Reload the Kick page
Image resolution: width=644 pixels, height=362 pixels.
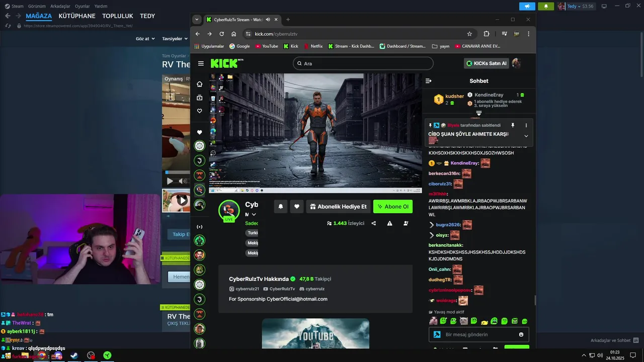222,34
